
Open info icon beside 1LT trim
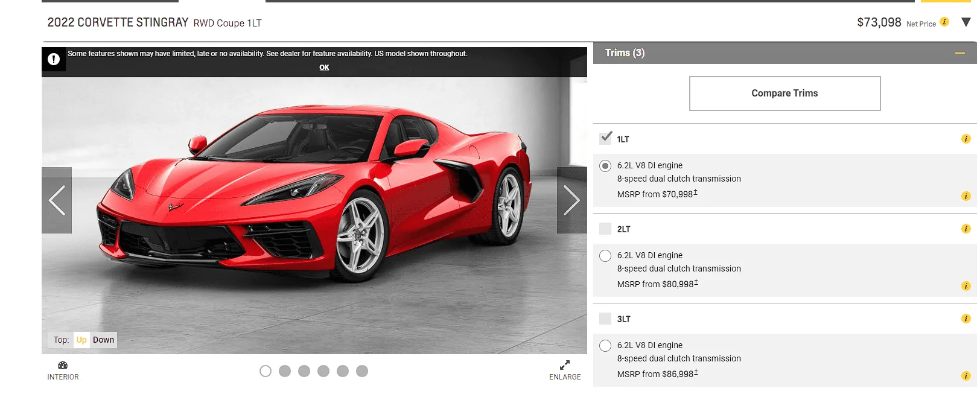[x=966, y=139]
